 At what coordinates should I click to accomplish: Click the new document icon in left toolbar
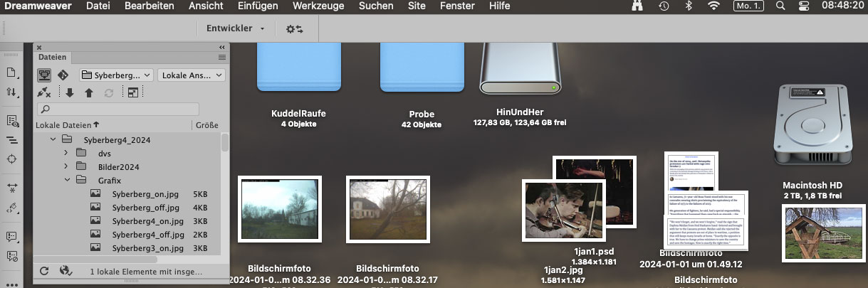[11, 73]
